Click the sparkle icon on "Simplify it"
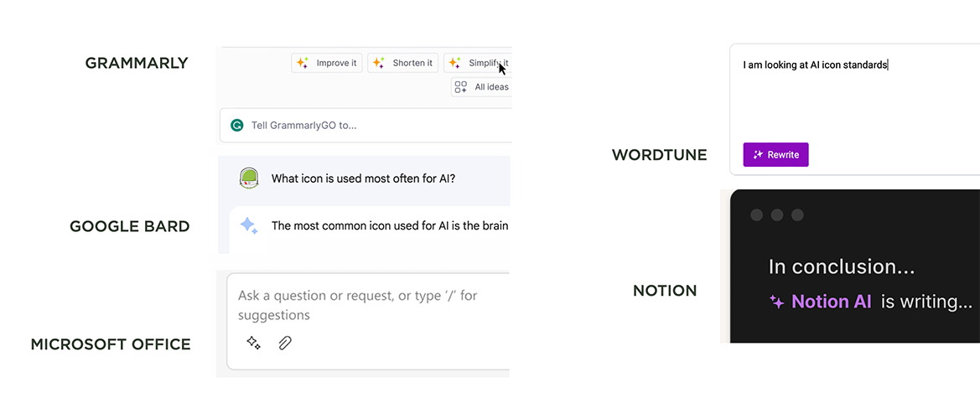Viewport: 980px width, 408px height. coord(455,63)
